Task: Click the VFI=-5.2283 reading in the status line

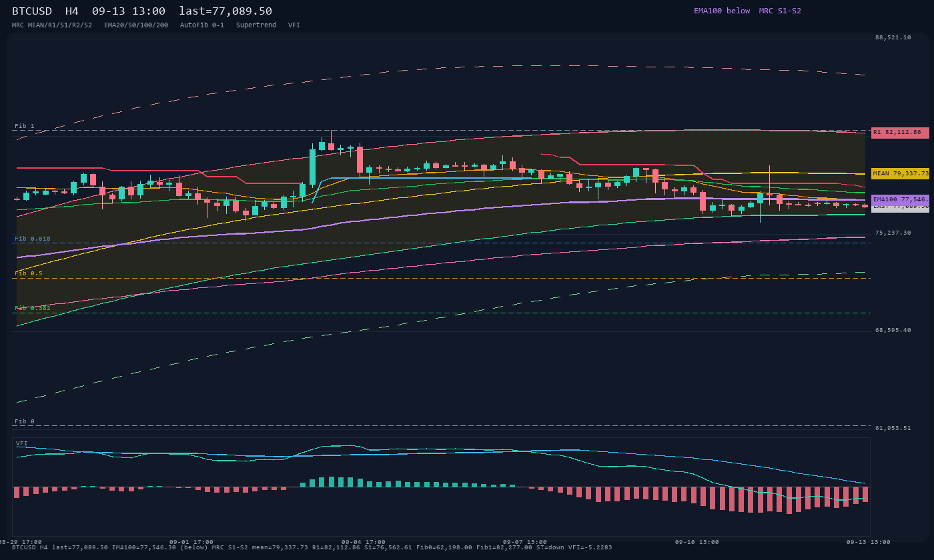Action: point(590,547)
